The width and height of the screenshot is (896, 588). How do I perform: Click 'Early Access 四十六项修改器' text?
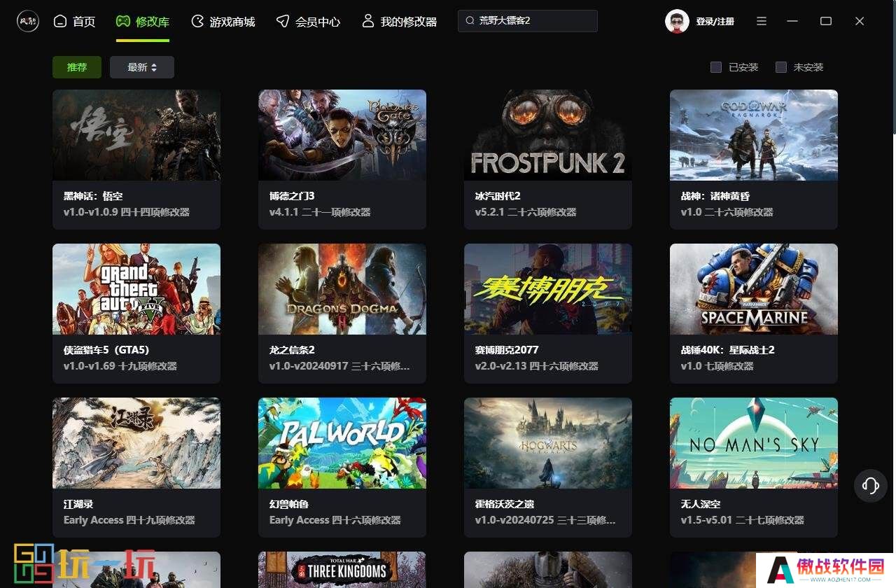point(335,520)
